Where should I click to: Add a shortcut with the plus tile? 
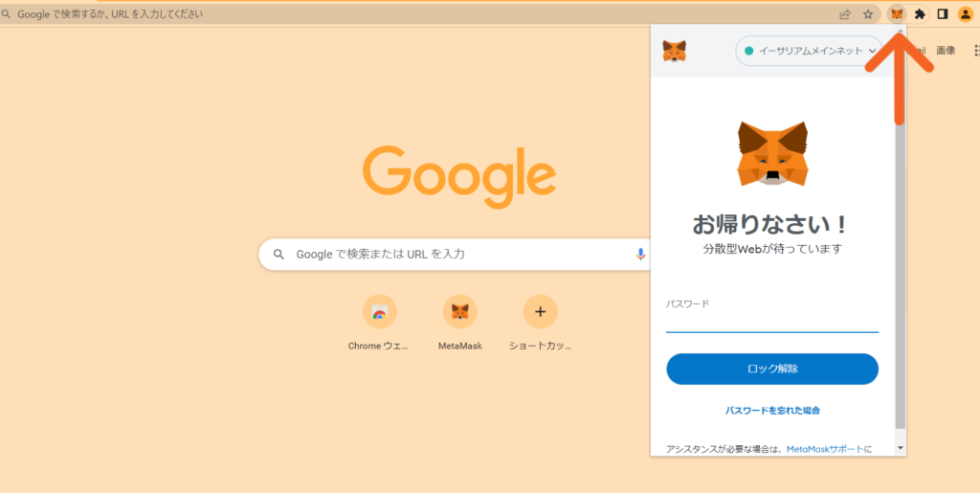tap(541, 323)
